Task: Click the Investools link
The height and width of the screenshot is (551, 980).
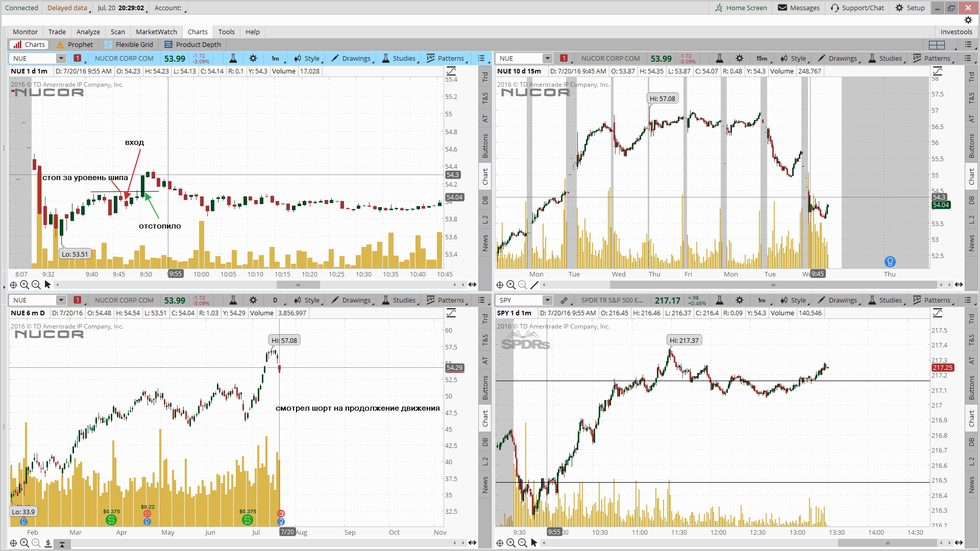Action: 956,32
